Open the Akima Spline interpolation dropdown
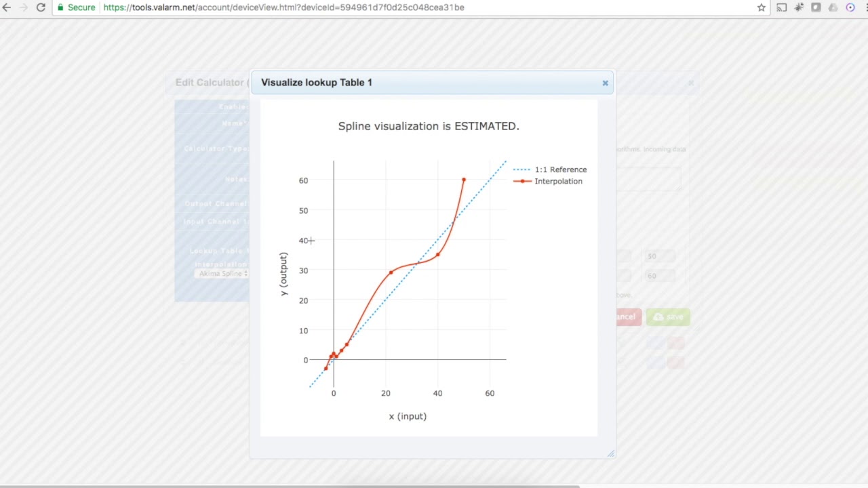868x488 pixels. pos(222,274)
